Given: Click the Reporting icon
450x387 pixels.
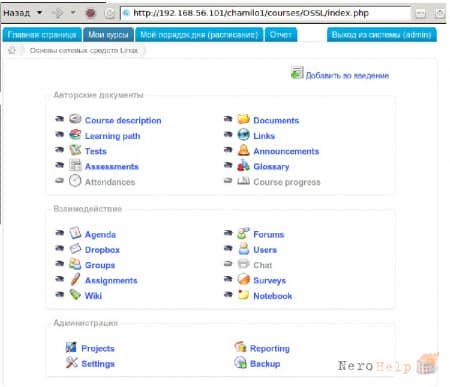Looking at the screenshot, I should click(240, 347).
